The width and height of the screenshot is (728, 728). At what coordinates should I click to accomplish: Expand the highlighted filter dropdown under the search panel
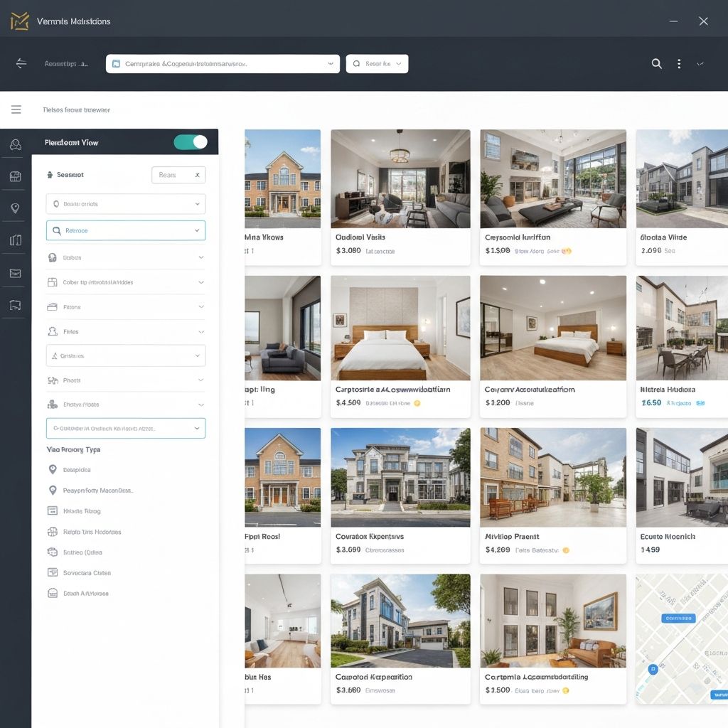(x=125, y=230)
